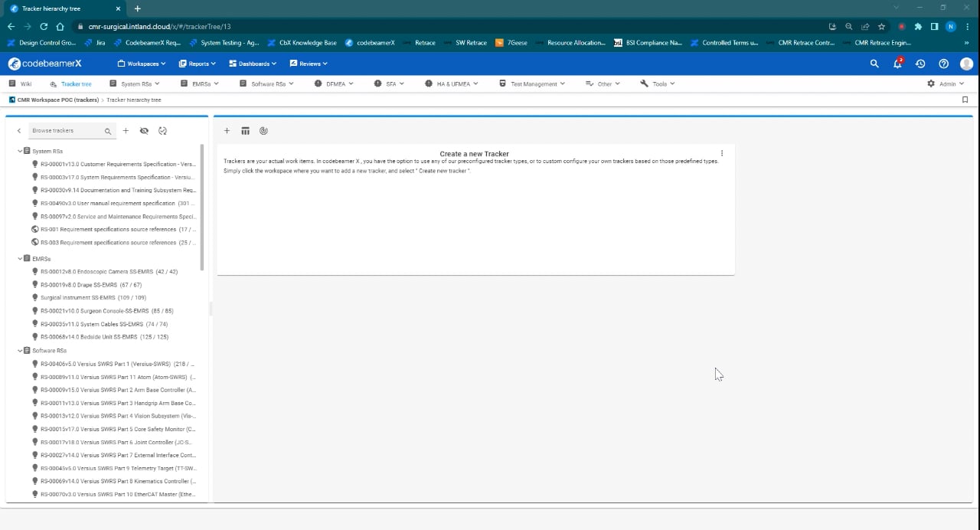Click the CMR Workspace POC (trackers) breadcrumb

(58, 100)
